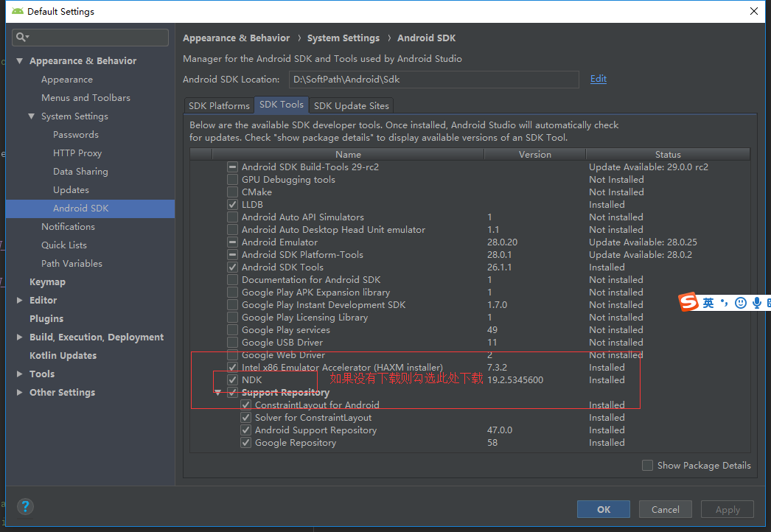Collapse the Support Repository group

click(x=218, y=393)
